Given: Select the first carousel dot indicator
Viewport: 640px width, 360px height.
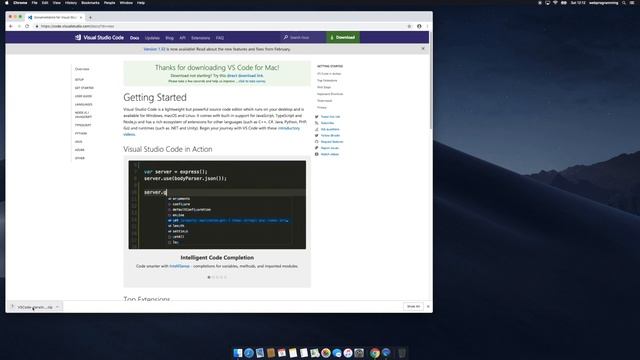Looking at the screenshot, I should tap(209, 277).
